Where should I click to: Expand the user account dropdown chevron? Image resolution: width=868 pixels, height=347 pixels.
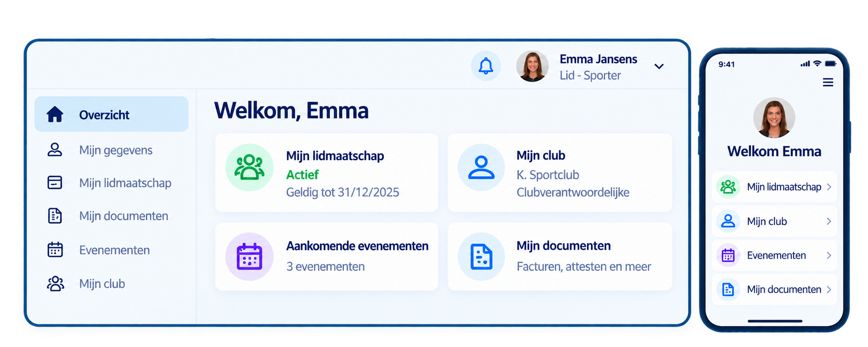tap(659, 67)
